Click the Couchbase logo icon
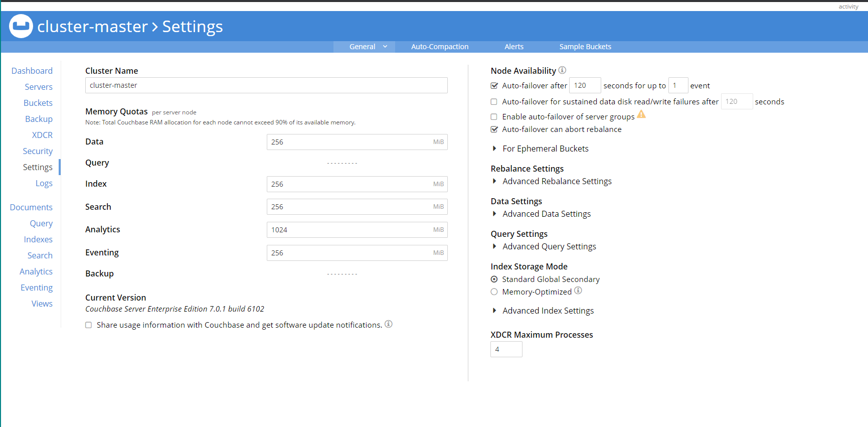Viewport: 868px width, 427px height. click(21, 26)
